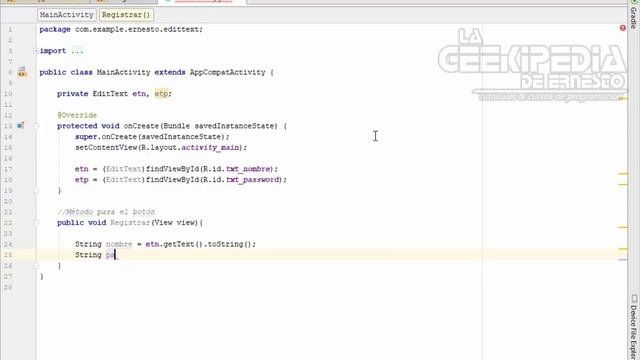Click 'setContentView' method call
The width and height of the screenshot is (640, 360).
106,148
